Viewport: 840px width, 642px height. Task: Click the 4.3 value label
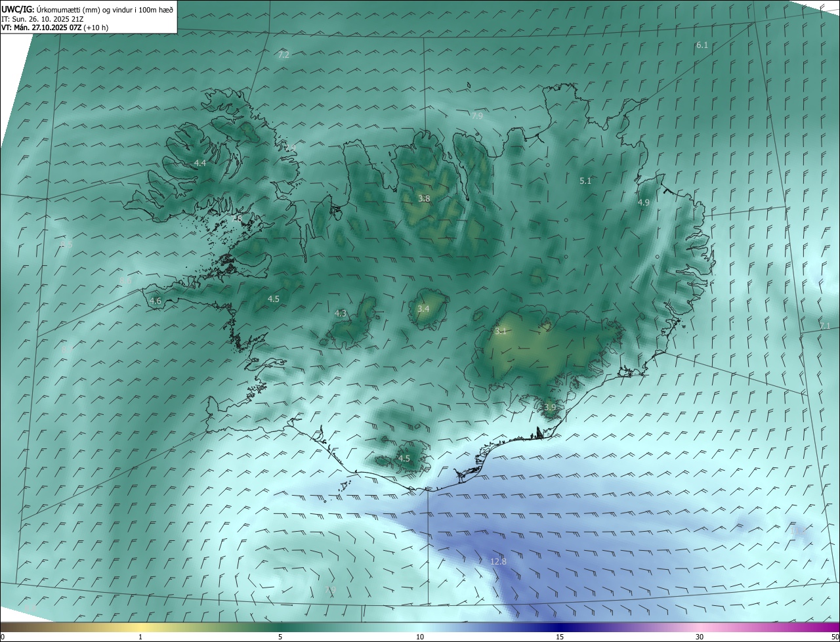pos(341,314)
